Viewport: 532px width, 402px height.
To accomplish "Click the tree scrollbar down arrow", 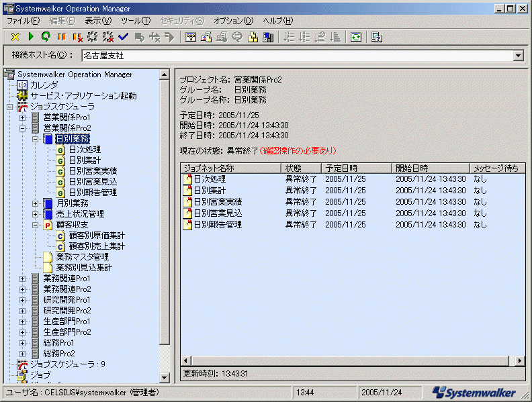I will coord(164,377).
